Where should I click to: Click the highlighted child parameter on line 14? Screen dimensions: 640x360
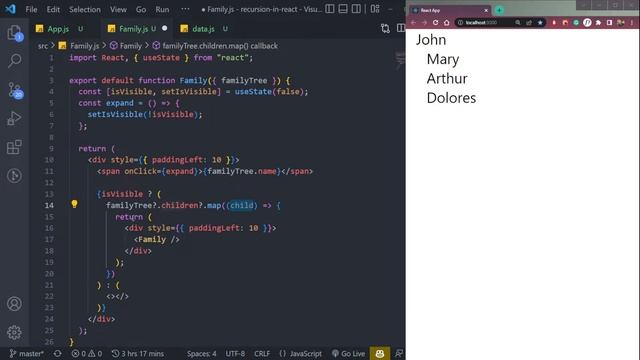click(x=242, y=205)
